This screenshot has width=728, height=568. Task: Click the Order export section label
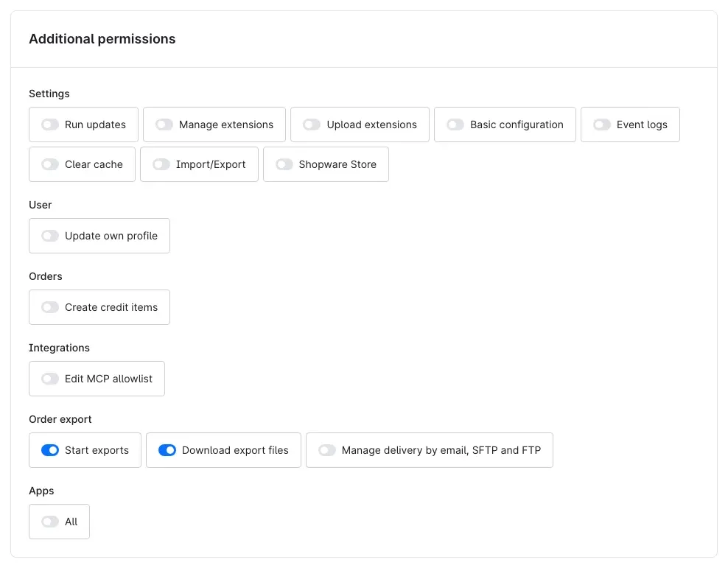click(60, 419)
